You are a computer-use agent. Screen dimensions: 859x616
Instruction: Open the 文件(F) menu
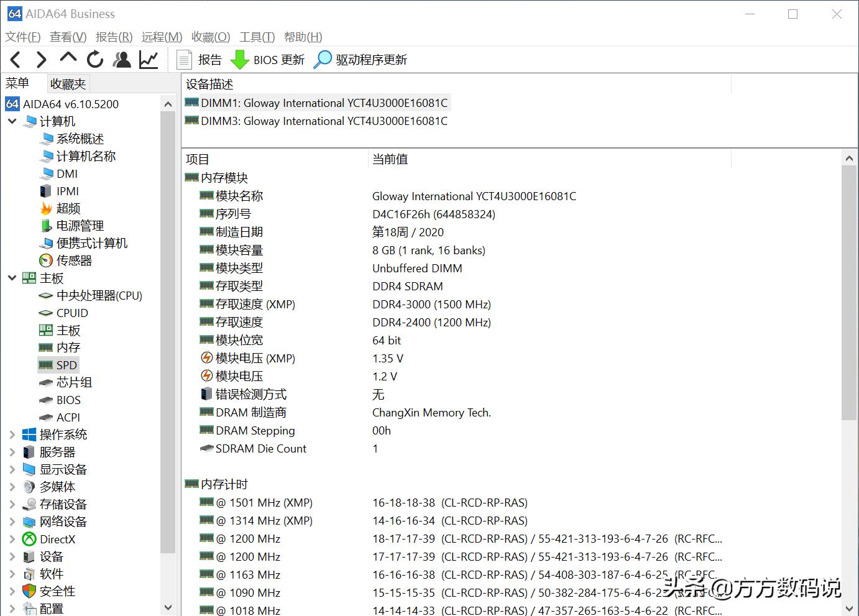[x=23, y=37]
